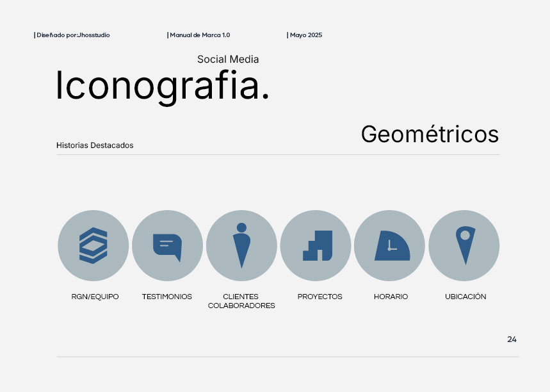This screenshot has width=550, height=392.
Task: Click page number 24
Action: tap(512, 339)
